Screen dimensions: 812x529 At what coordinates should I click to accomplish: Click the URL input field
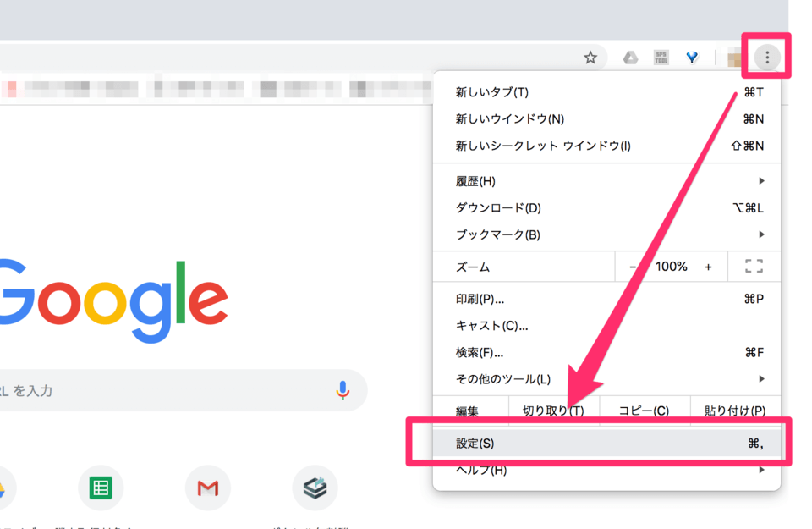(x=169, y=389)
